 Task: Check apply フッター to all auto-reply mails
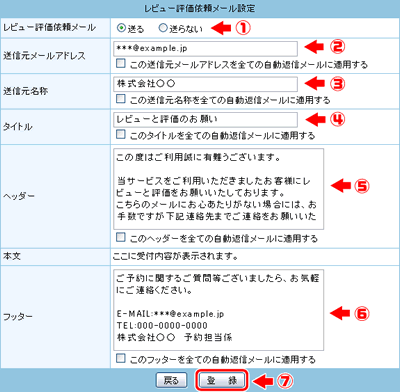pos(121,359)
